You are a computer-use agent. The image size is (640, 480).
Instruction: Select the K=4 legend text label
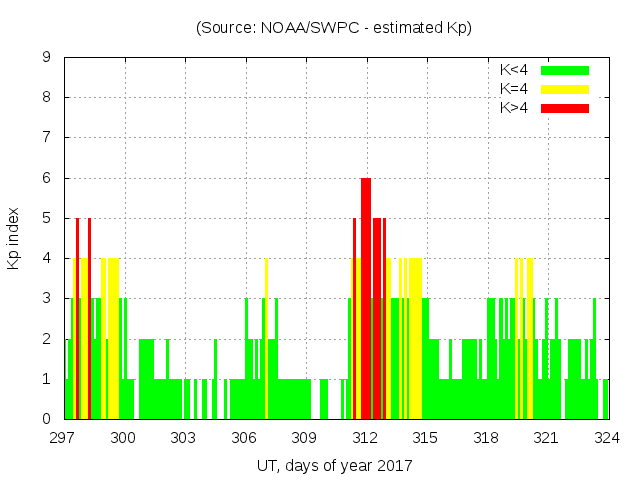(x=516, y=89)
